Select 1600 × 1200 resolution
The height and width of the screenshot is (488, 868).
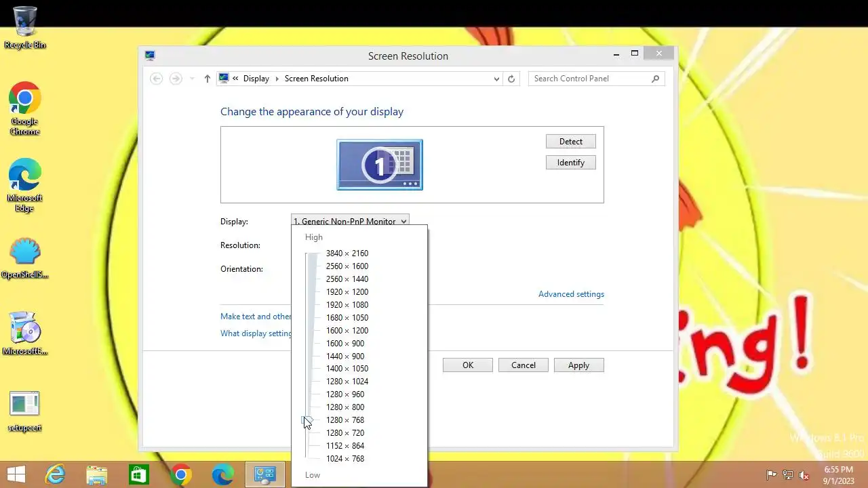[x=347, y=331]
